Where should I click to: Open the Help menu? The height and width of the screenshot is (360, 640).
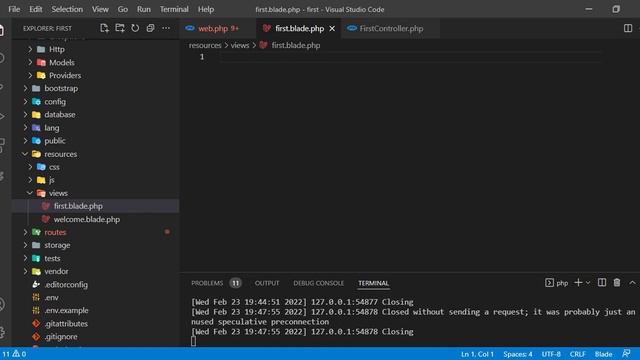(206, 9)
